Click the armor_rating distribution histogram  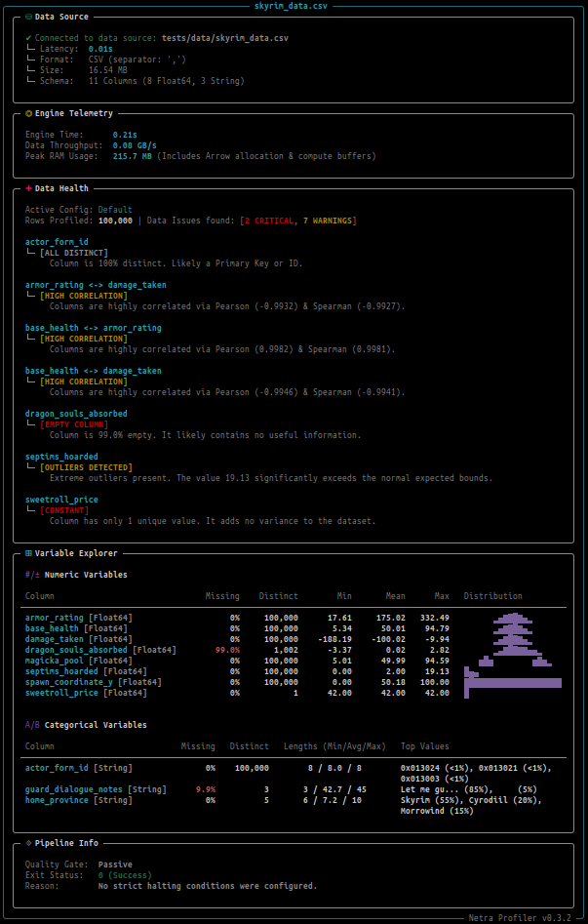tap(513, 618)
